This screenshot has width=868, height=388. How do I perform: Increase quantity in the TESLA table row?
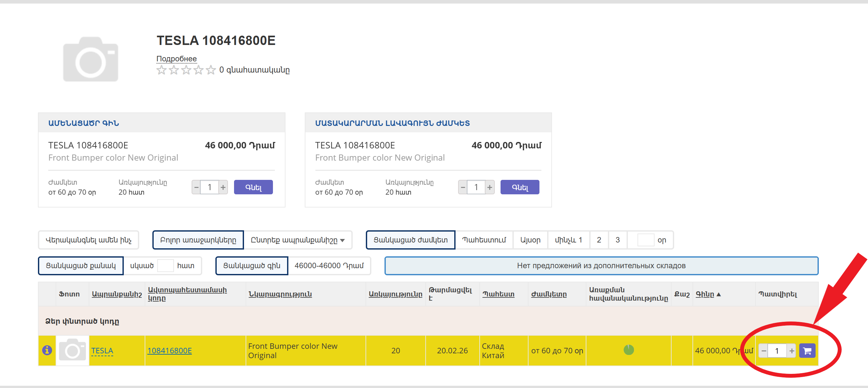[791, 351]
